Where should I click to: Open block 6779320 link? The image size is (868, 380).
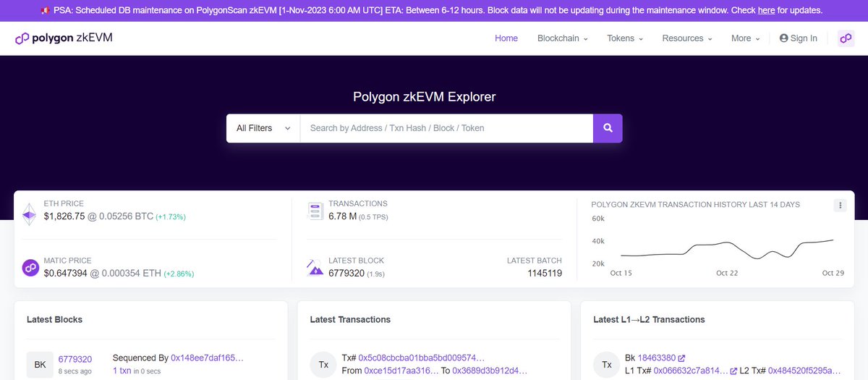(75, 359)
